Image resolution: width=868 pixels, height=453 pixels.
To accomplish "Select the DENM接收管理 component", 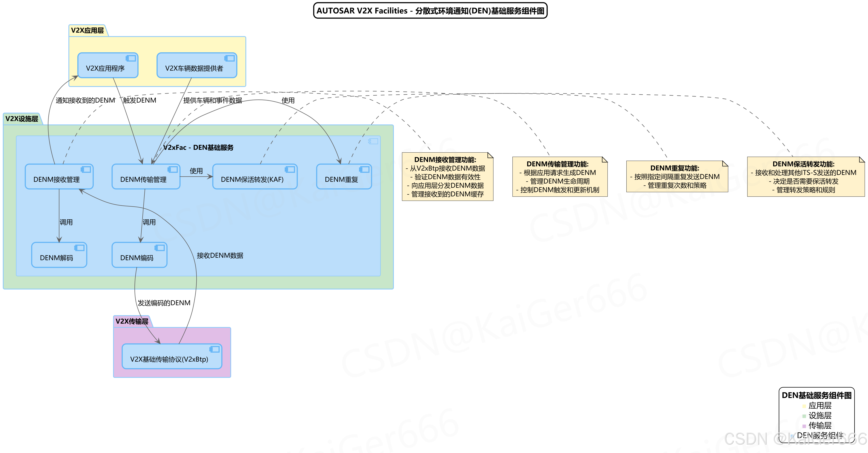I will [59, 177].
